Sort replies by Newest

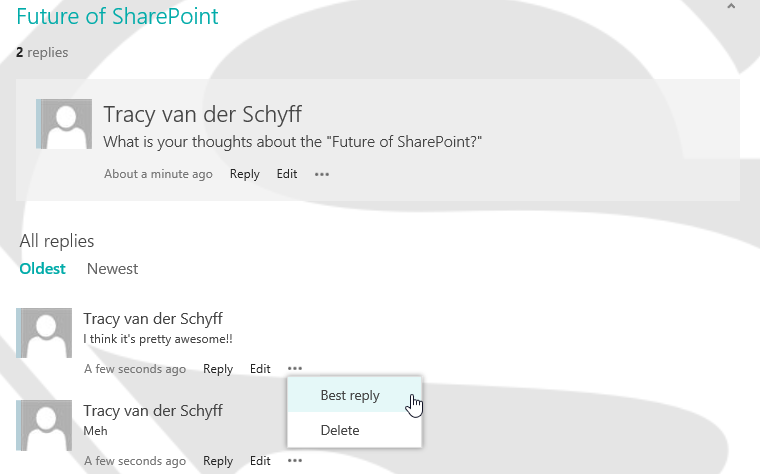[x=112, y=269]
